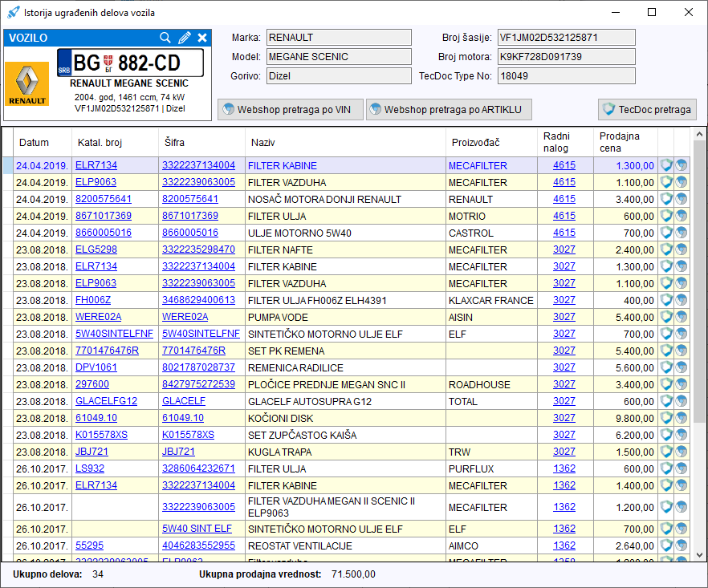Click the globe icon in the KUGLA TRAPA row

tap(682, 452)
